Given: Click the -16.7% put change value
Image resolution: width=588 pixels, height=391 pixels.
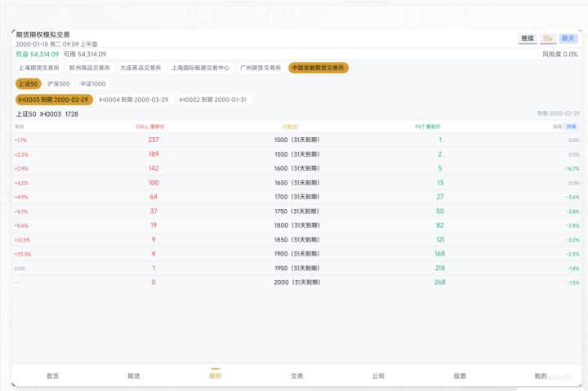Looking at the screenshot, I should coord(572,169).
